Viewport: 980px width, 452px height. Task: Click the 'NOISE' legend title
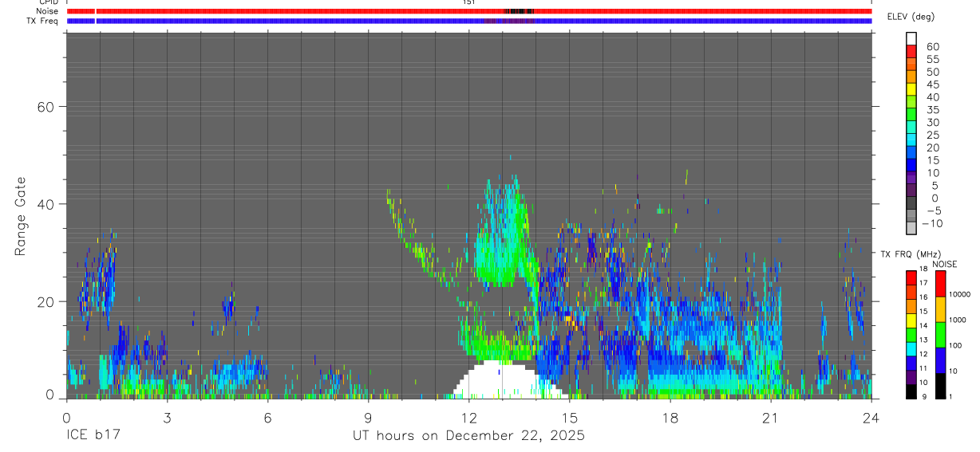point(944,264)
